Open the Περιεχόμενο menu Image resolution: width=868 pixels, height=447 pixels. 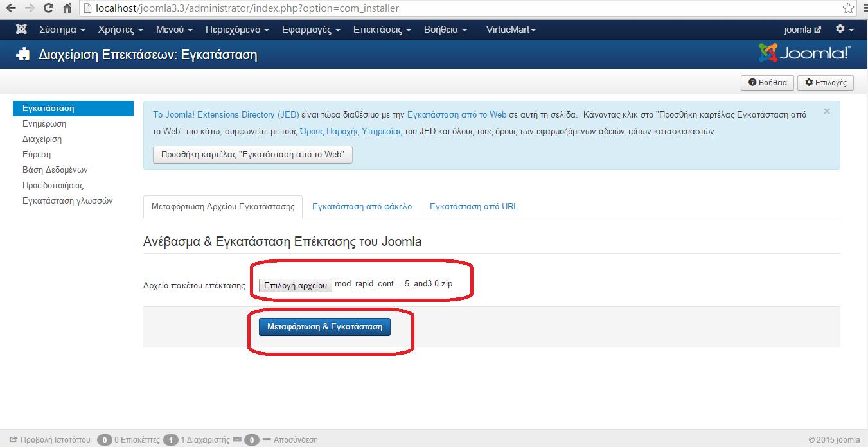(237, 30)
